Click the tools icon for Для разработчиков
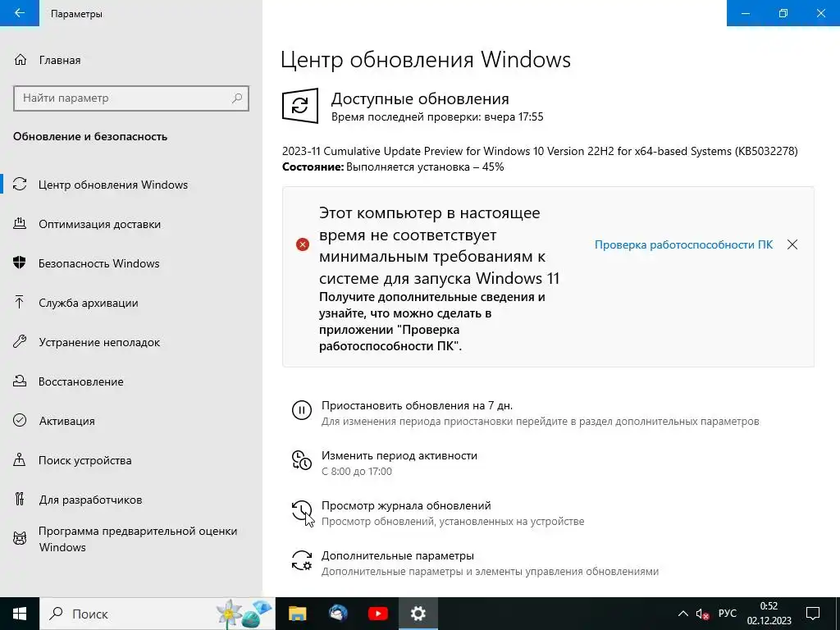Screen dimensions: 840x630 coord(20,500)
